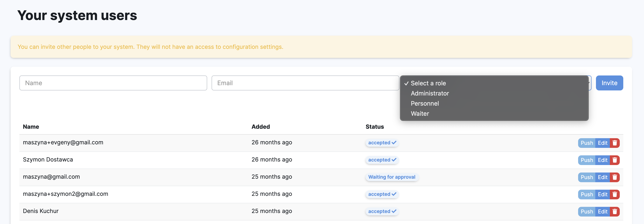This screenshot has height=224, width=644.
Task: Select Personnel role option
Action: point(424,103)
